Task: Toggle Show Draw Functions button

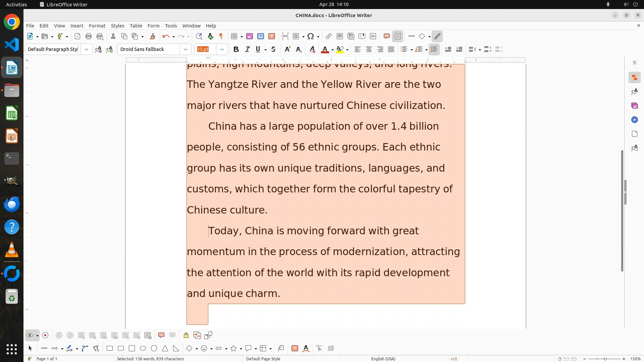Action: pos(437,36)
